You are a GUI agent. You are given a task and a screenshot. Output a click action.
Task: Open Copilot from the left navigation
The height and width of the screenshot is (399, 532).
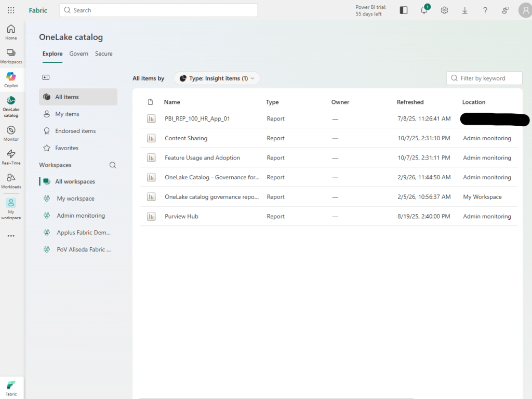click(11, 79)
